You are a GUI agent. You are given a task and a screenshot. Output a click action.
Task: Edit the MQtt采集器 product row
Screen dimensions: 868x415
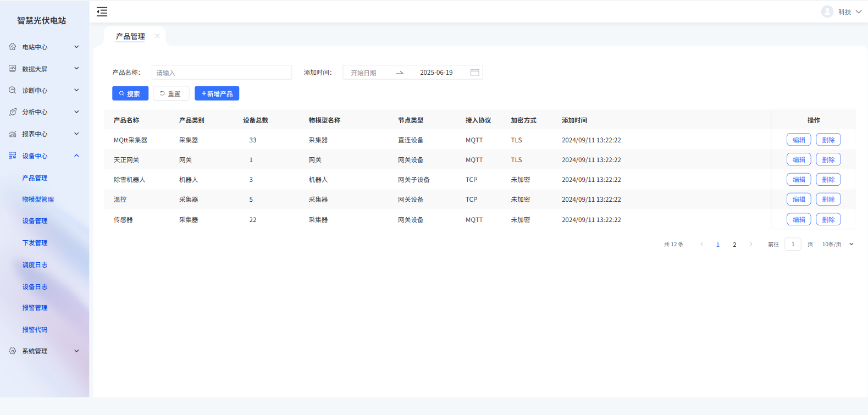point(798,140)
